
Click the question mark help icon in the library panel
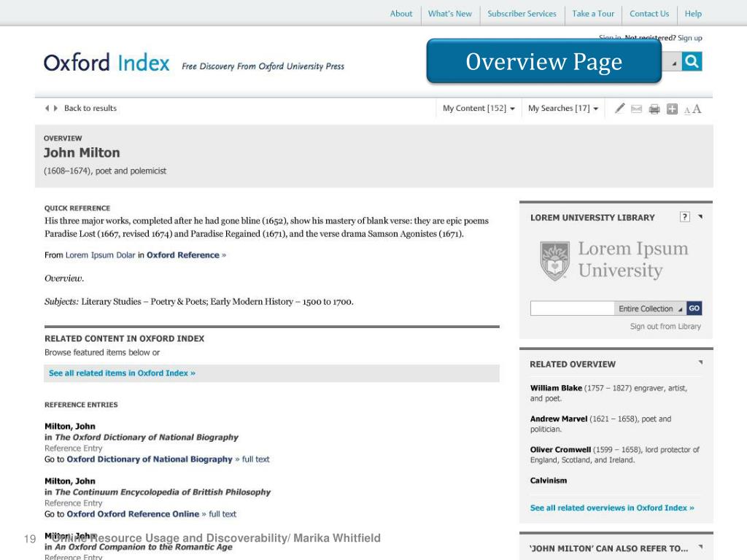(x=684, y=217)
